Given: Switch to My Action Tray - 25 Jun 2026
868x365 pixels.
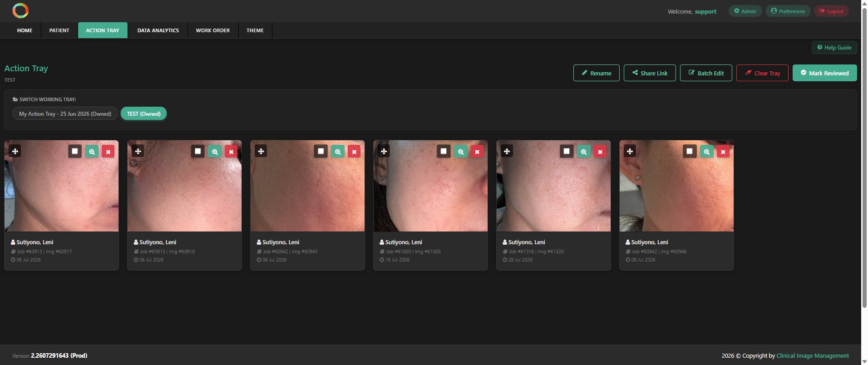Looking at the screenshot, I should tap(65, 113).
